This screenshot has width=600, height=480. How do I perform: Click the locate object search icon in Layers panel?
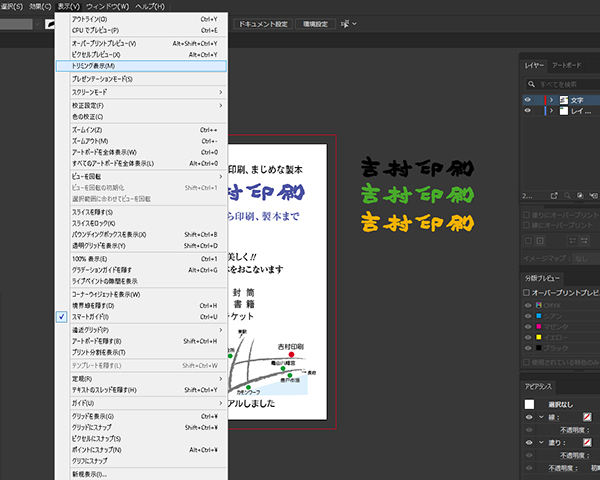(567, 196)
